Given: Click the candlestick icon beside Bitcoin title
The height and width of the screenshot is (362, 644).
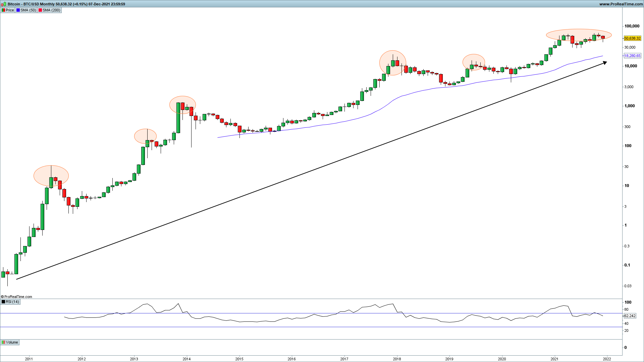Looking at the screenshot, I should tap(3, 4).
